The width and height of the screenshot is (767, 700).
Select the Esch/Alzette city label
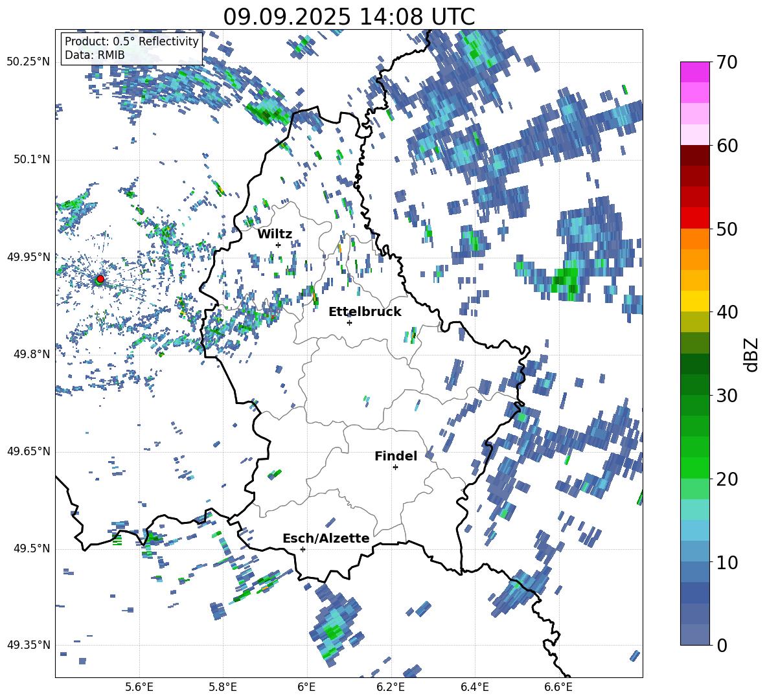tap(326, 538)
